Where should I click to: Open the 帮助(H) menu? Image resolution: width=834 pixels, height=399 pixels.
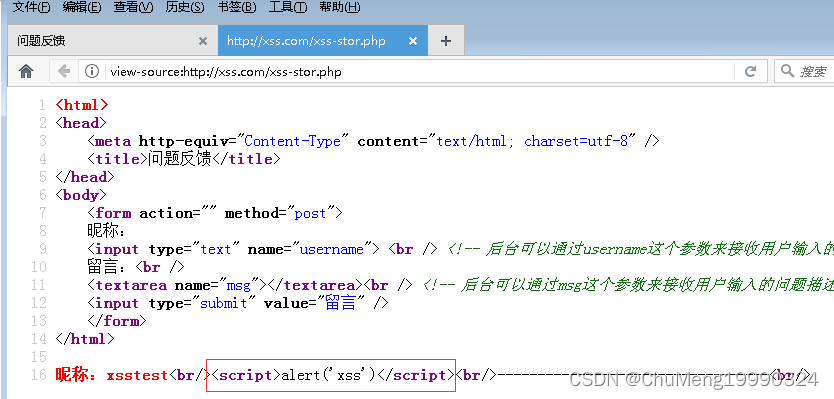click(x=339, y=7)
